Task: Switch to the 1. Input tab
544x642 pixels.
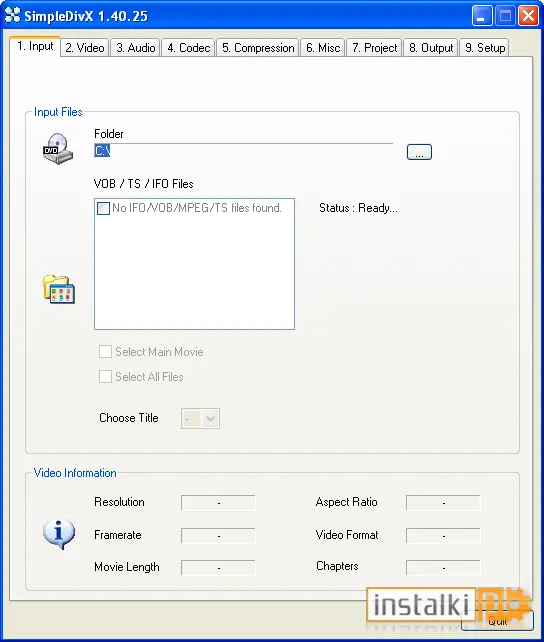Action: pyautogui.click(x=35, y=46)
